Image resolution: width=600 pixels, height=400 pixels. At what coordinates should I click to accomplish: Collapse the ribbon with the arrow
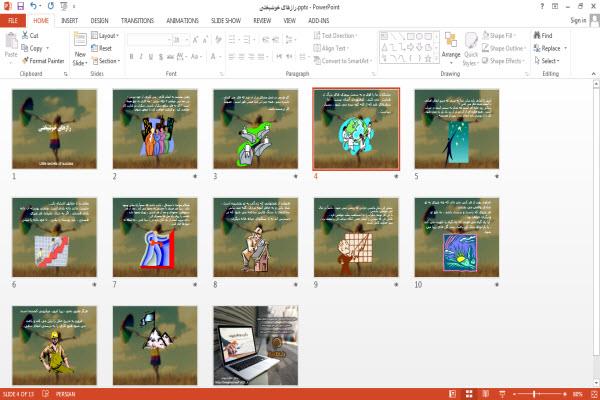click(x=593, y=74)
